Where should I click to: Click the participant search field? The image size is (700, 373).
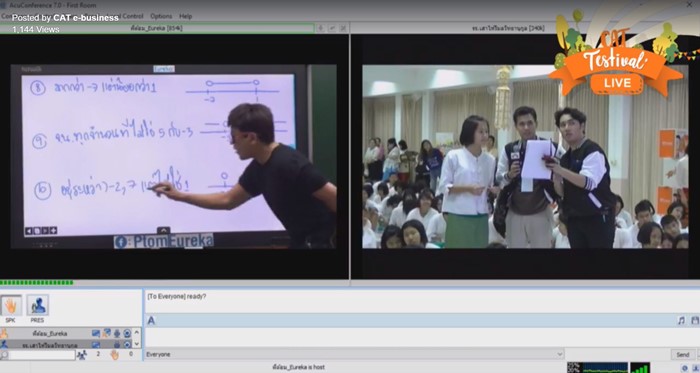coord(42,355)
